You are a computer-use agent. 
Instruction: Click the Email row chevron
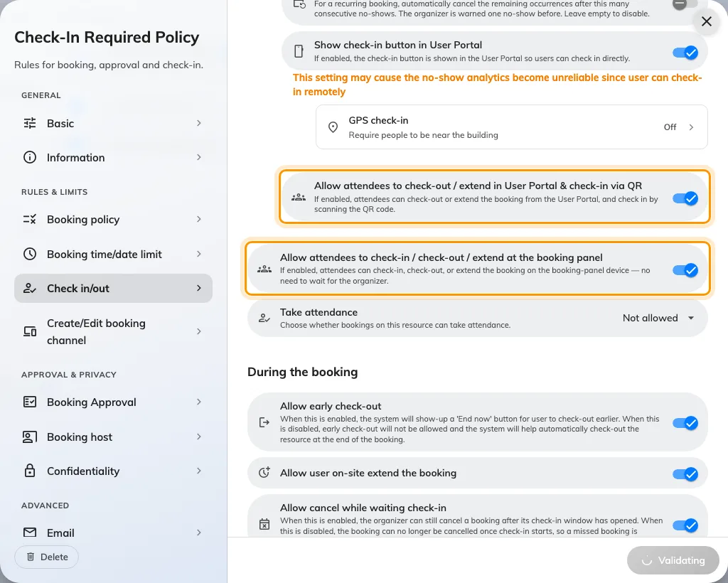199,533
